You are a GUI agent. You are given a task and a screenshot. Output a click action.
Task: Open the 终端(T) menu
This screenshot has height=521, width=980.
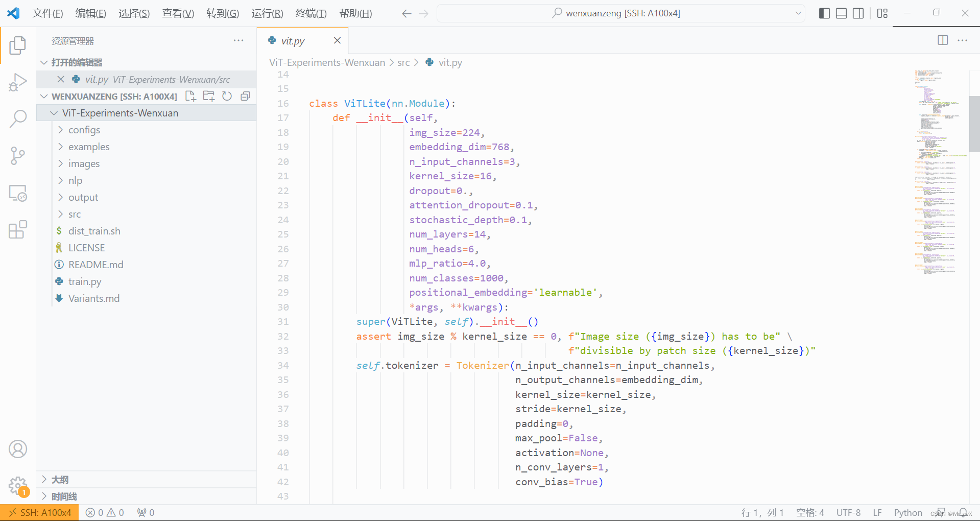311,13
